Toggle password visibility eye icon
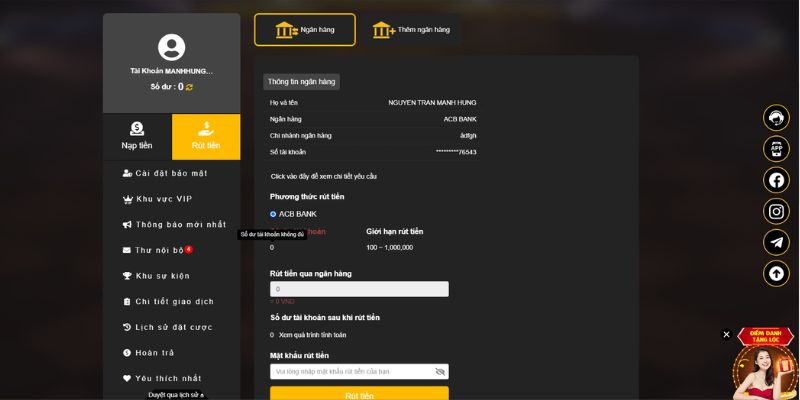Screen dimensions: 800x400 pos(440,371)
